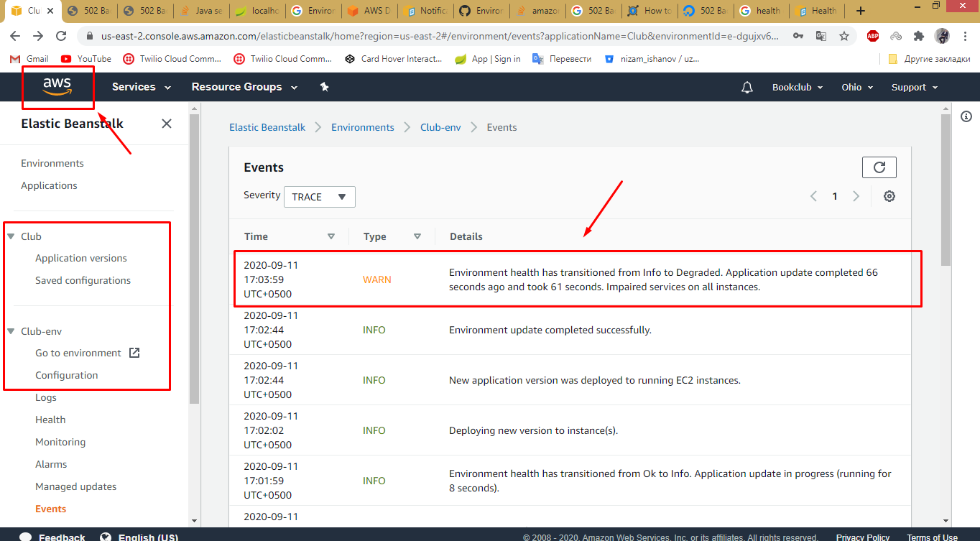The image size is (980, 541).
Task: Open Support dropdown menu
Action: click(915, 87)
